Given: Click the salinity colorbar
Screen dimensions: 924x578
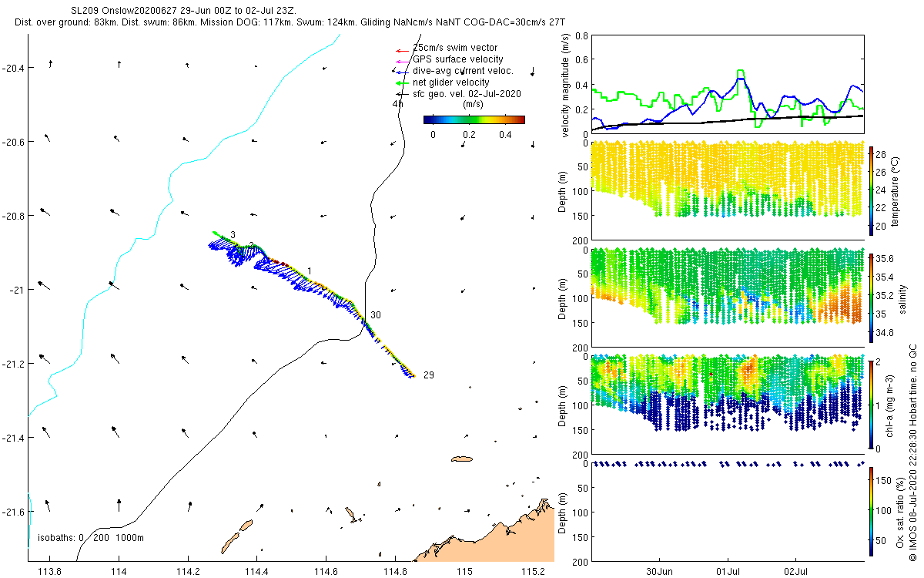Looking at the screenshot, I should tap(871, 297).
